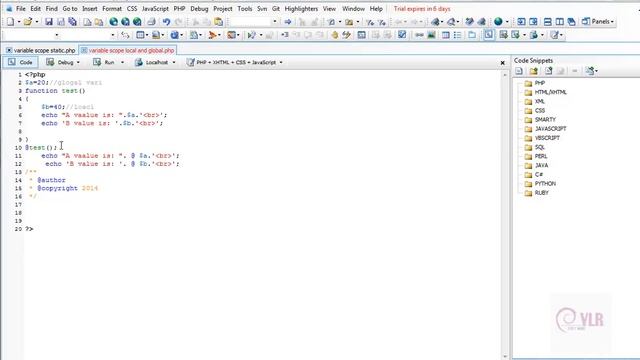This screenshot has height=360, width=640.
Task: Click the Run button
Action: (x=104, y=62)
